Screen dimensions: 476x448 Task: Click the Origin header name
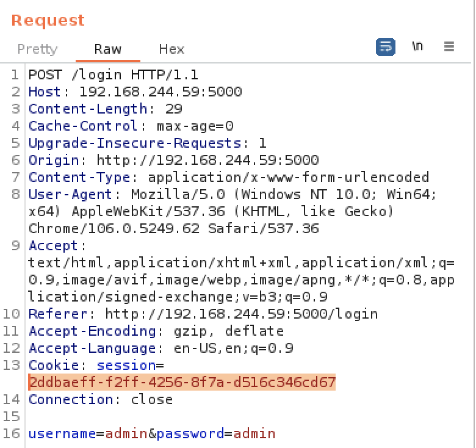54,161
